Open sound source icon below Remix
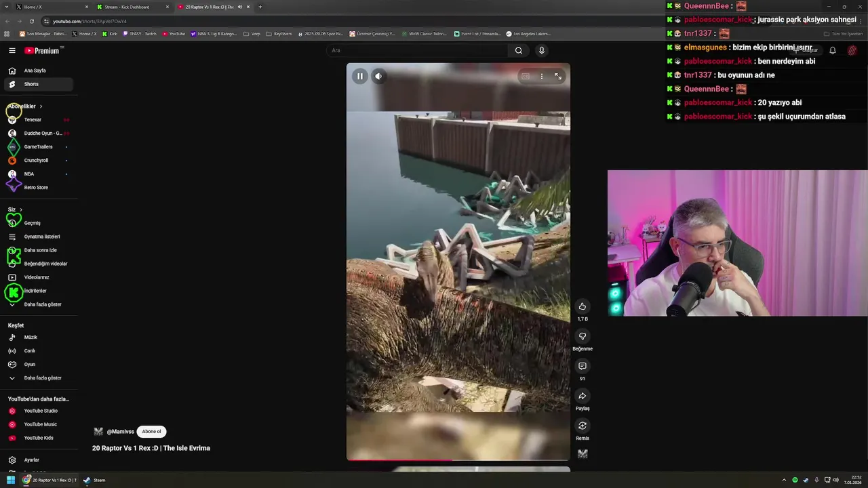 coord(583,454)
